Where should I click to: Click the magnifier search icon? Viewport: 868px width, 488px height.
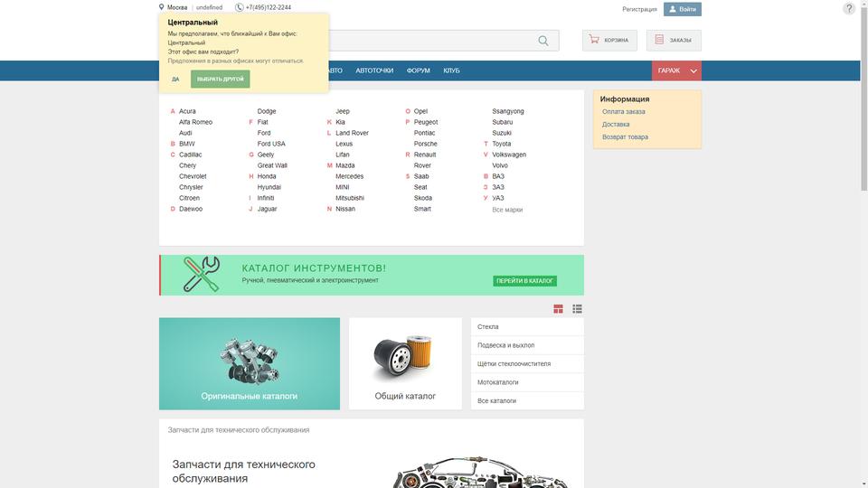543,41
